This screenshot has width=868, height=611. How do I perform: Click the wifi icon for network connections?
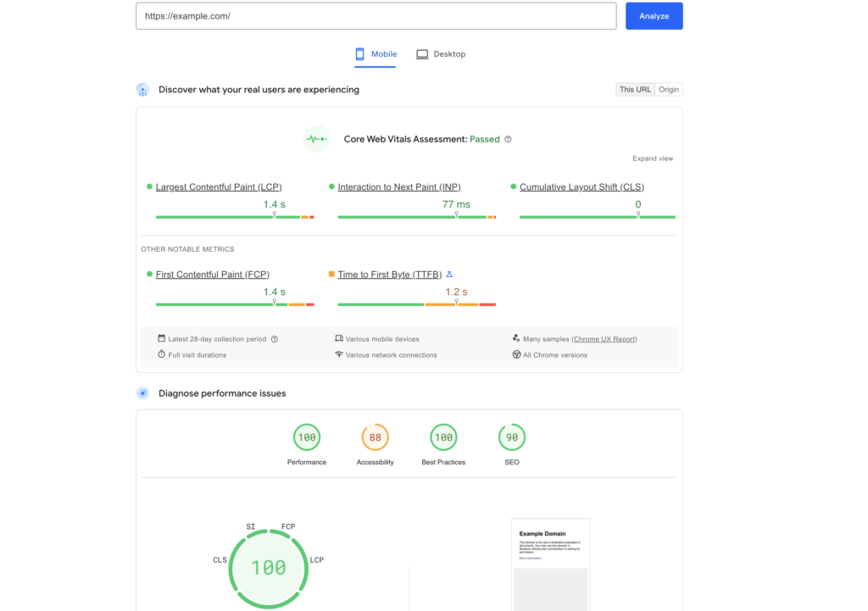[339, 354]
